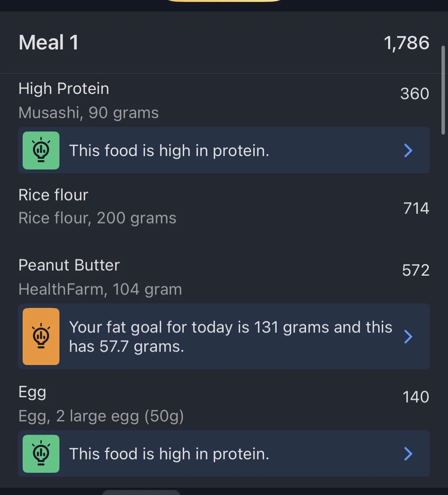Tap the 360 calories for High Protein

pos(414,94)
